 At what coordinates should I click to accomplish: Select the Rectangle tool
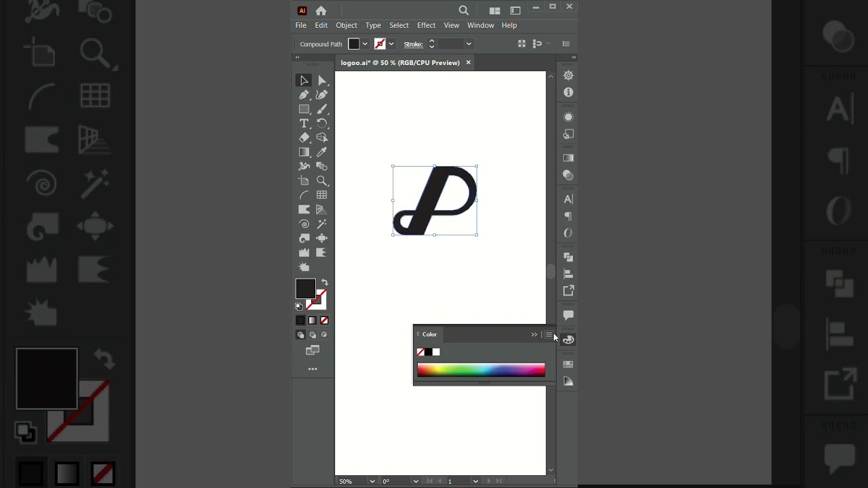click(304, 109)
